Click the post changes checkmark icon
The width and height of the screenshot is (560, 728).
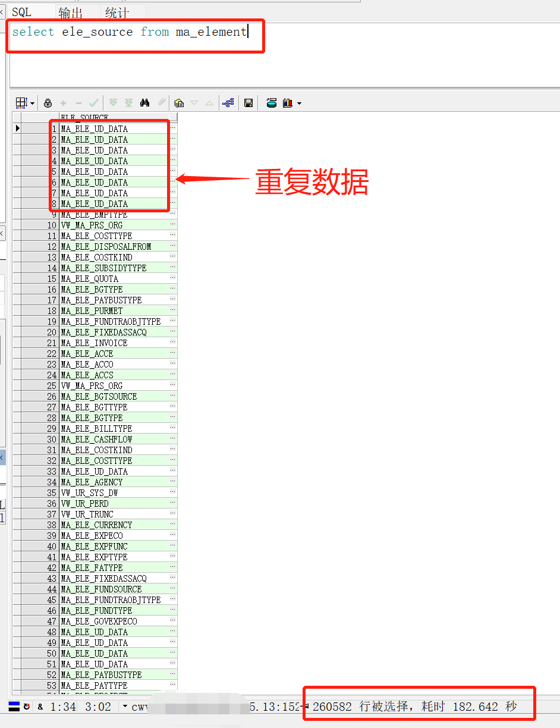pos(94,103)
